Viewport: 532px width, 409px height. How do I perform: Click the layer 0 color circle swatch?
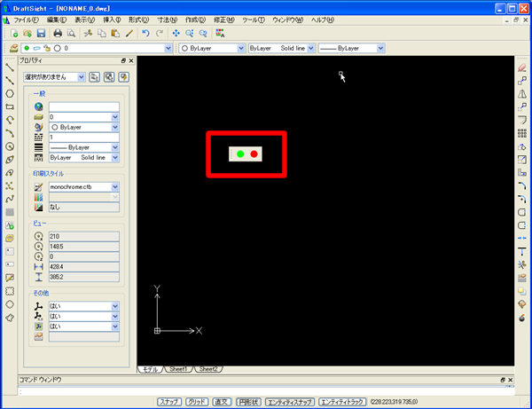click(58, 48)
